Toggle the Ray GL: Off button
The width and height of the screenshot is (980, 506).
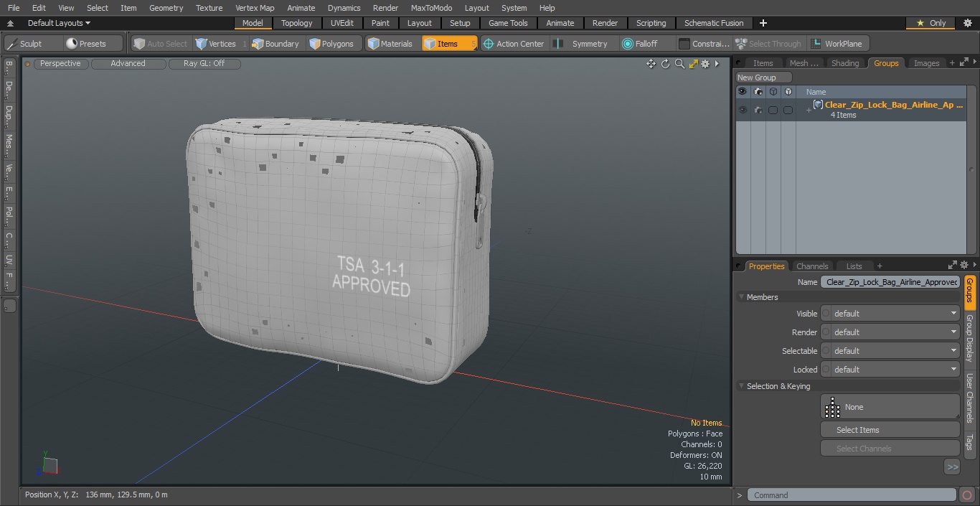tap(204, 64)
